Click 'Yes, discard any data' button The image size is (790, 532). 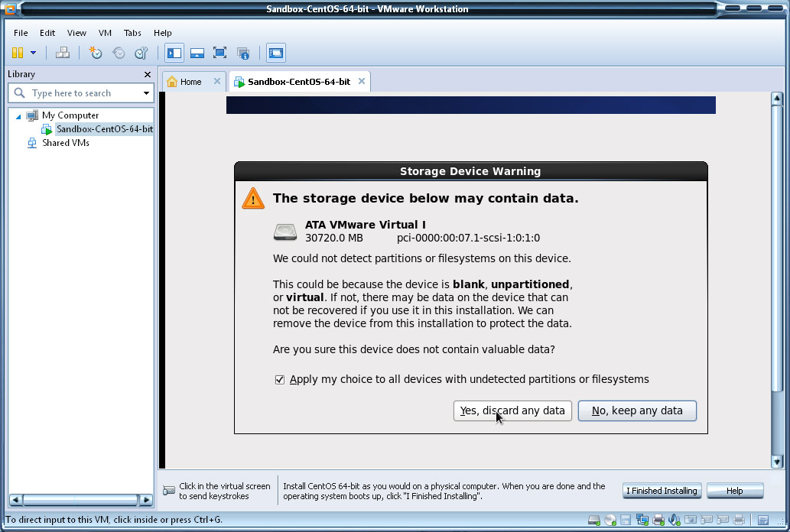click(x=512, y=410)
